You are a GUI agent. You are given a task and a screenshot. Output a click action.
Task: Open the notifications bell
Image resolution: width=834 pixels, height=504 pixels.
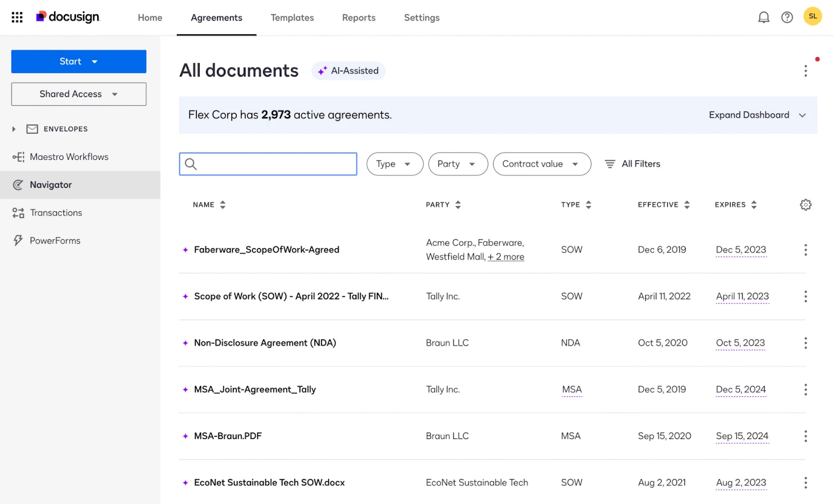(x=763, y=17)
